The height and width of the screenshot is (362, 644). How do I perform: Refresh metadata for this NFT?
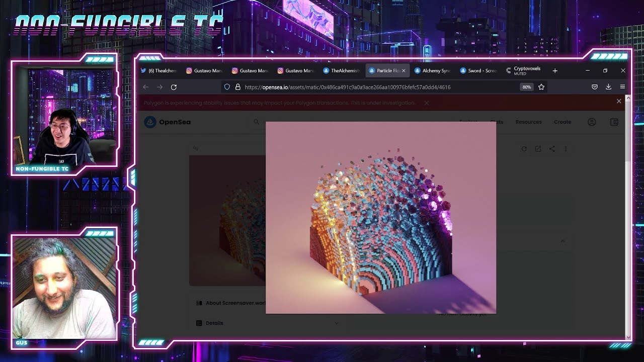point(524,149)
